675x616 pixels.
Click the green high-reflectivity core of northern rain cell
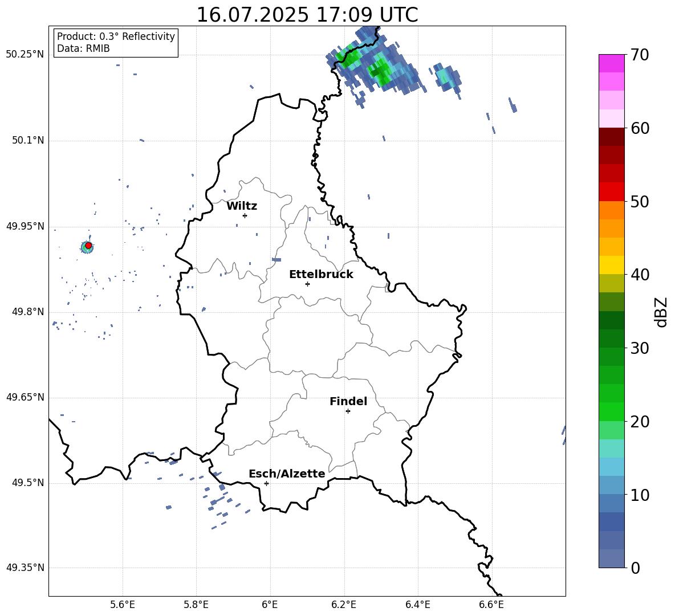[381, 71]
